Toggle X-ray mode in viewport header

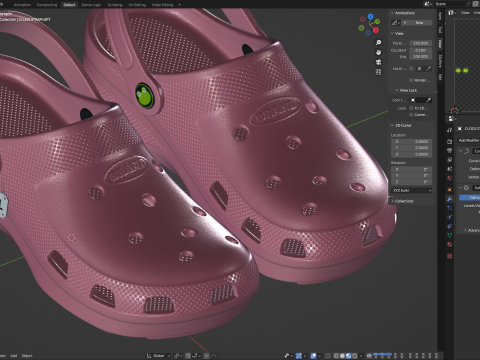tap(327, 356)
